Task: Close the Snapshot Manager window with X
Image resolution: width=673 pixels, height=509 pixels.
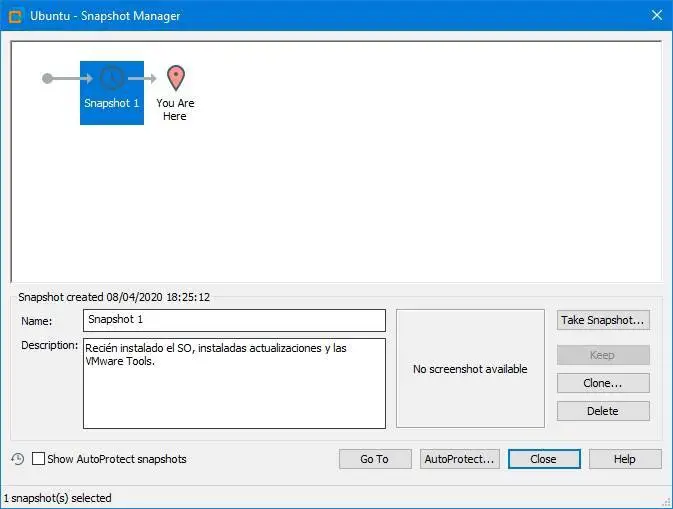Action: [x=657, y=15]
